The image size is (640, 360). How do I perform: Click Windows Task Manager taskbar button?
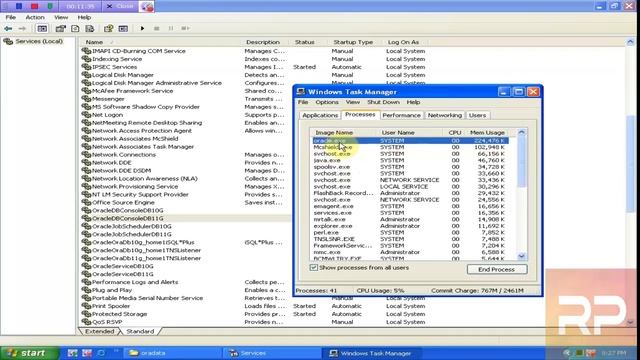click(x=371, y=353)
